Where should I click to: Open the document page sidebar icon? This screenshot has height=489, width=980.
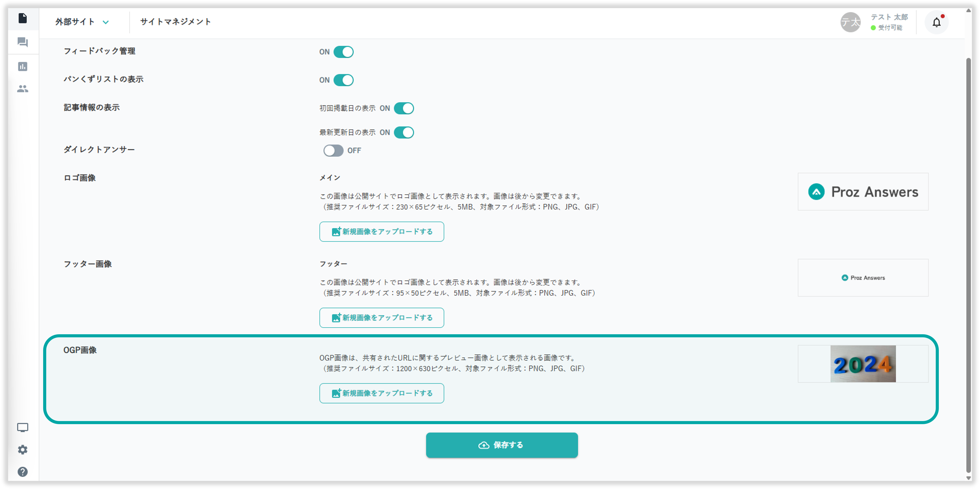23,18
